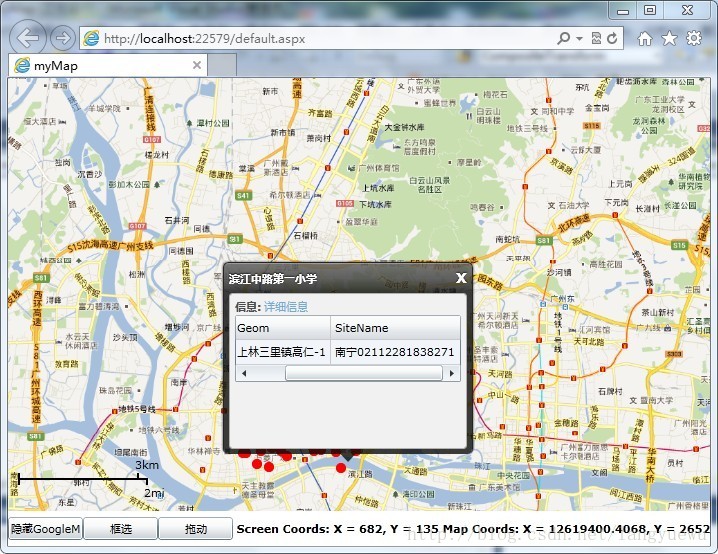718x554 pixels.
Task: Open browser Tools gear icon
Action: coord(694,38)
